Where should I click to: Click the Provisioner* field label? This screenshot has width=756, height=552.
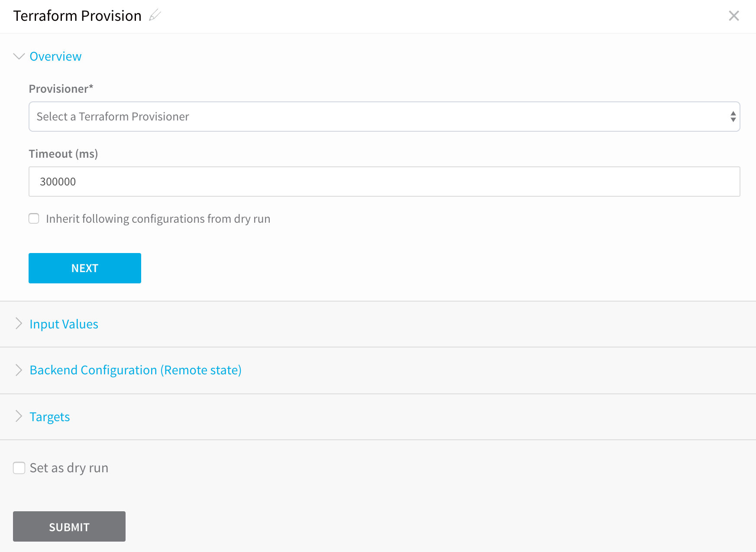[x=61, y=89]
